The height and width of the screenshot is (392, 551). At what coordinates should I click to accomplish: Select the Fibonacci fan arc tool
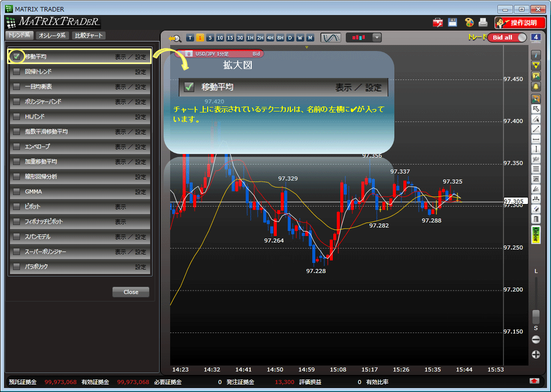coord(536,159)
